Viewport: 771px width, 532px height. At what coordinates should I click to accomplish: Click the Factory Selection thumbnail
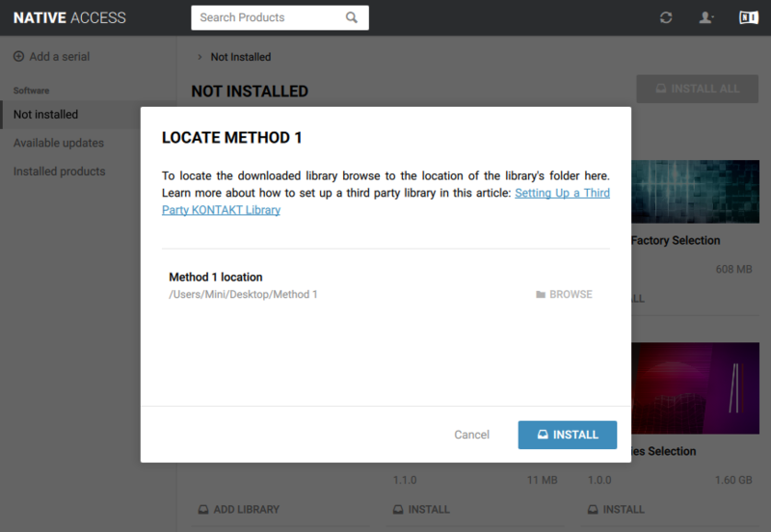[x=695, y=191]
